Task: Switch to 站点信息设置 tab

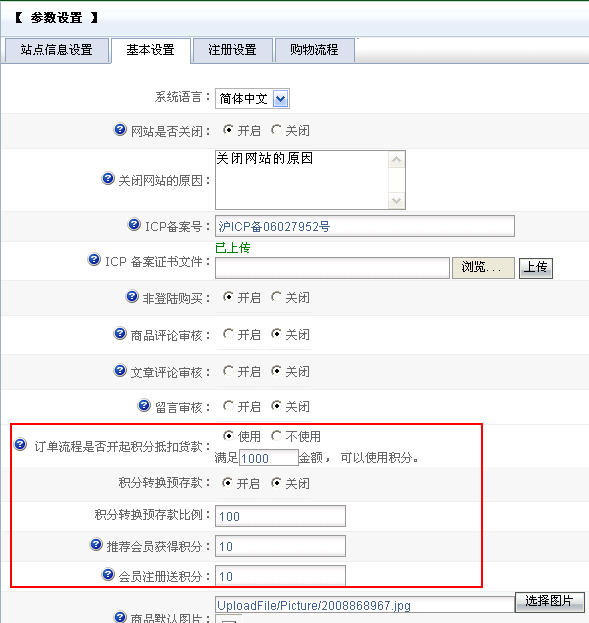Action: [x=56, y=50]
